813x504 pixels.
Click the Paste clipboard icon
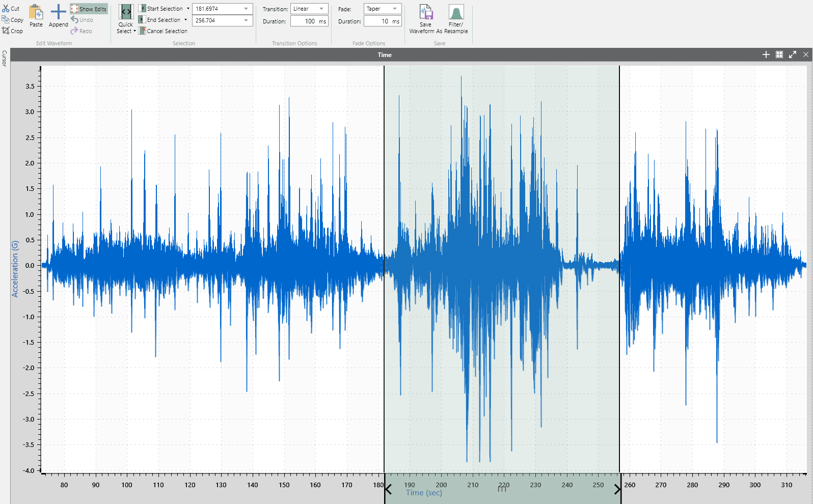point(36,12)
